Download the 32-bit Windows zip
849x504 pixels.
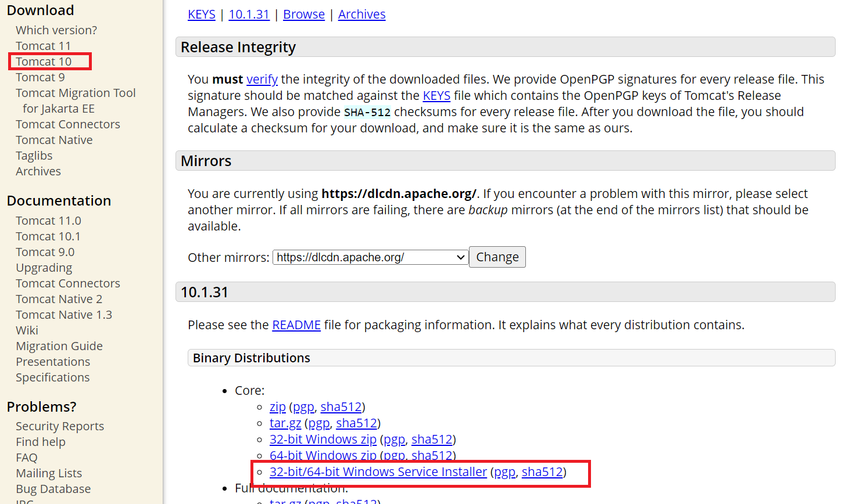coord(323,440)
